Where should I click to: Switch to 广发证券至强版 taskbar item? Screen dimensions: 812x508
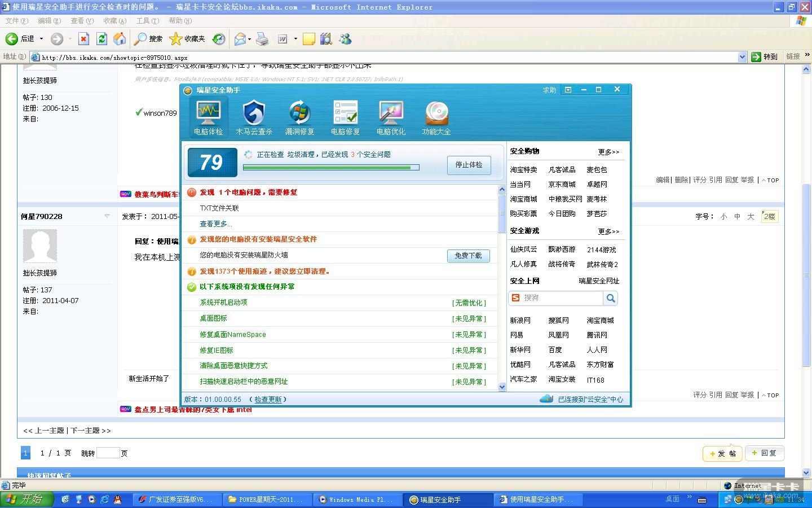tap(176, 500)
